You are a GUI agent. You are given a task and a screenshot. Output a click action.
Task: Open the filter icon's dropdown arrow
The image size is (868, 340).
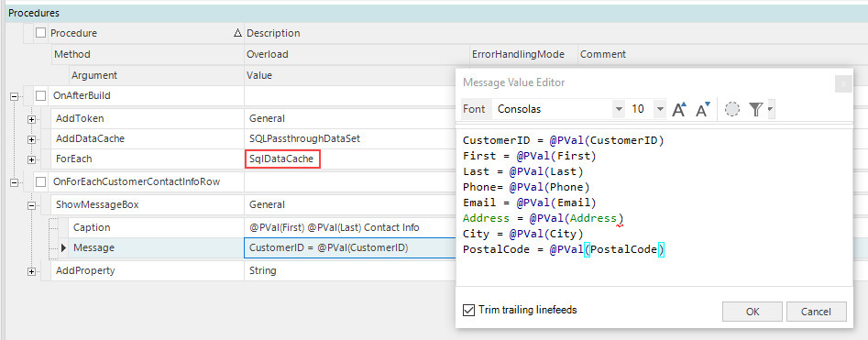click(x=770, y=109)
